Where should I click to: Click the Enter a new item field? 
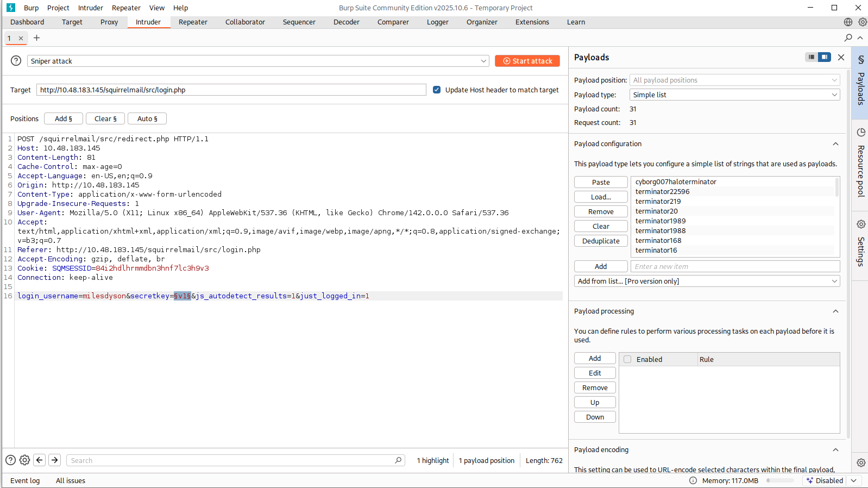(x=735, y=266)
